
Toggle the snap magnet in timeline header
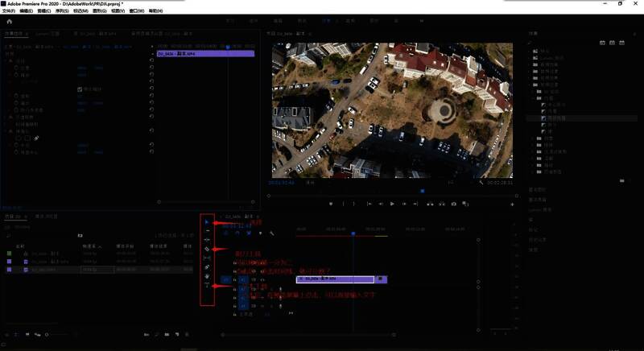pos(237,233)
